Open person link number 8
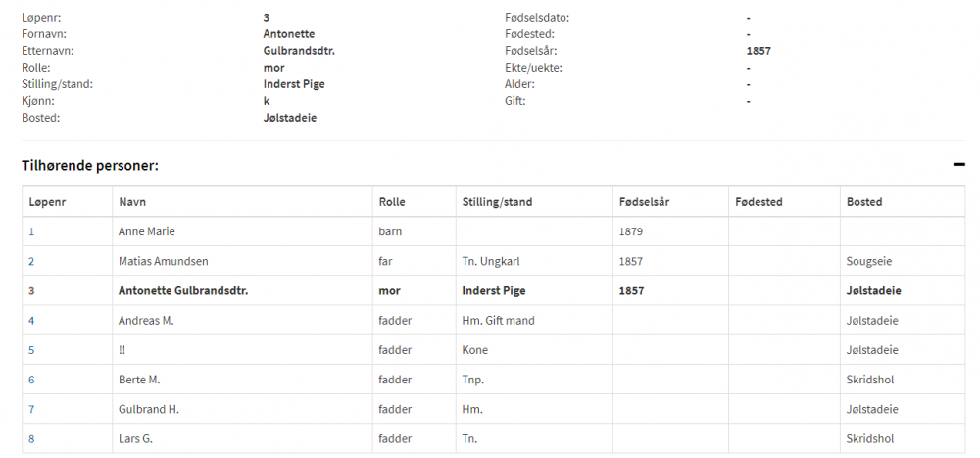Viewport: 980px width, 458px height. [x=31, y=438]
